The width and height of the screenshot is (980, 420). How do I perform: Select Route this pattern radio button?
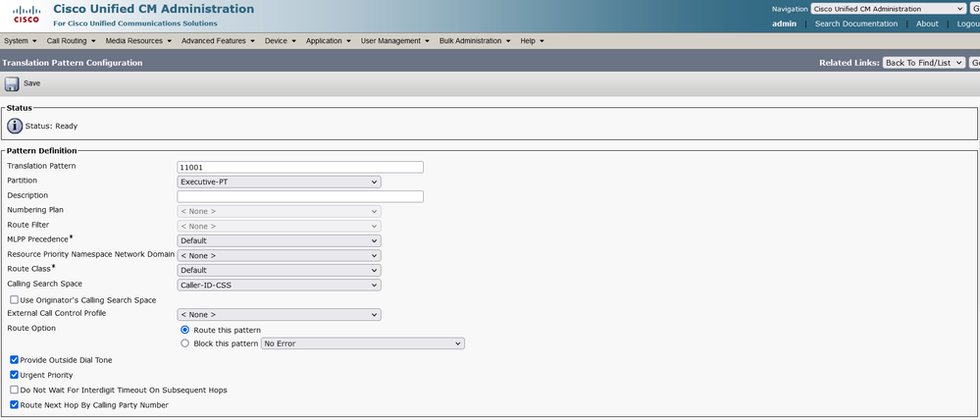[184, 330]
